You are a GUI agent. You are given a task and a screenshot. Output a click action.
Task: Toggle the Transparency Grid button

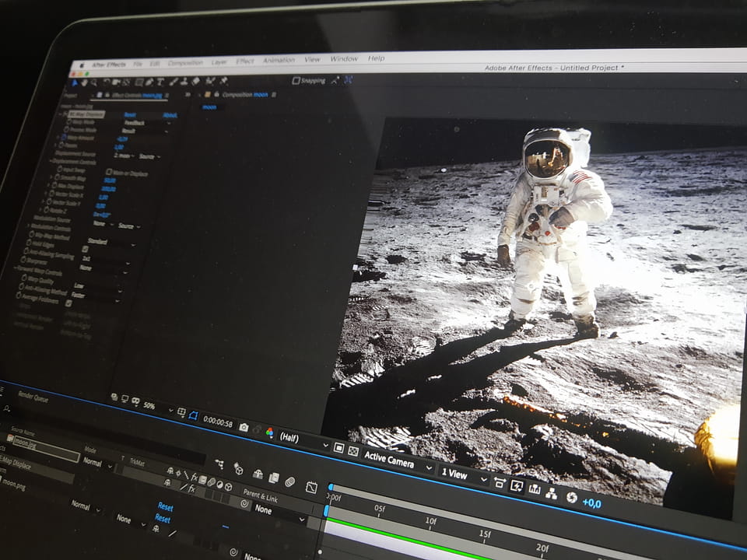point(353,450)
